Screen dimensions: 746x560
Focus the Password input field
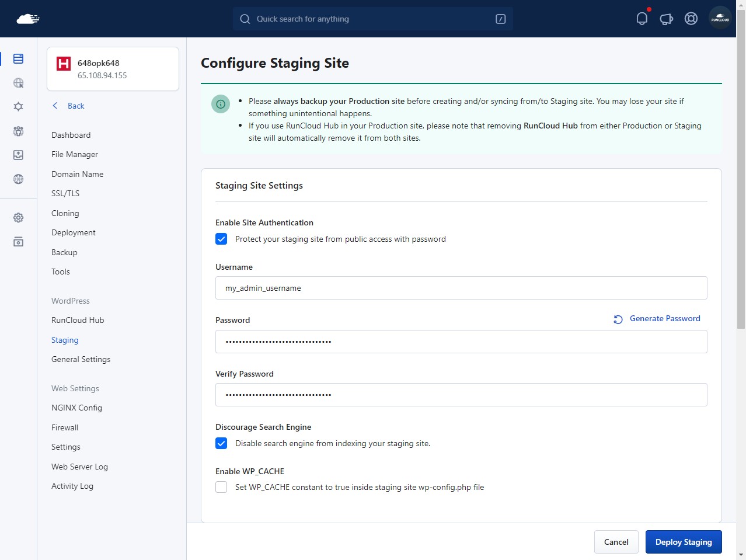pyautogui.click(x=461, y=342)
